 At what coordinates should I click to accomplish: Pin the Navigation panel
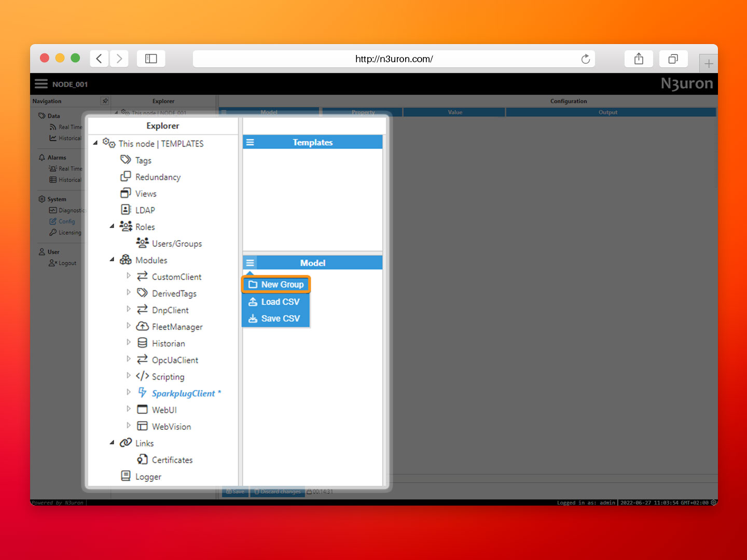[x=105, y=101]
